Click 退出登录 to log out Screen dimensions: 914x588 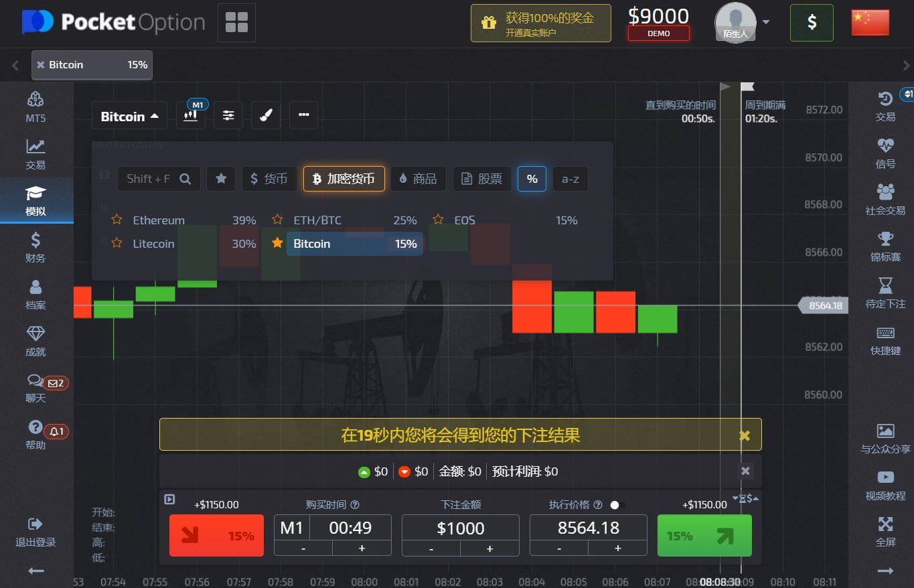coord(35,532)
